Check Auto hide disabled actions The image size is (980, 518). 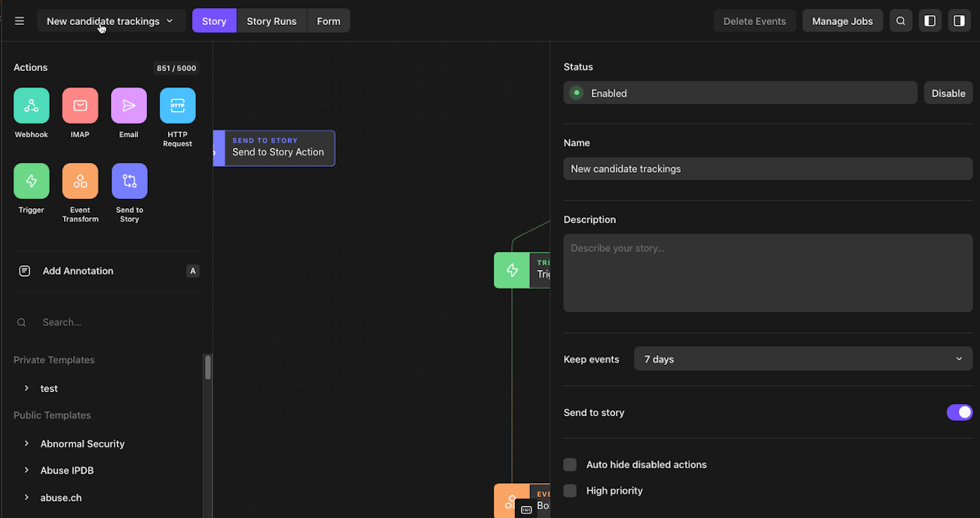click(570, 464)
